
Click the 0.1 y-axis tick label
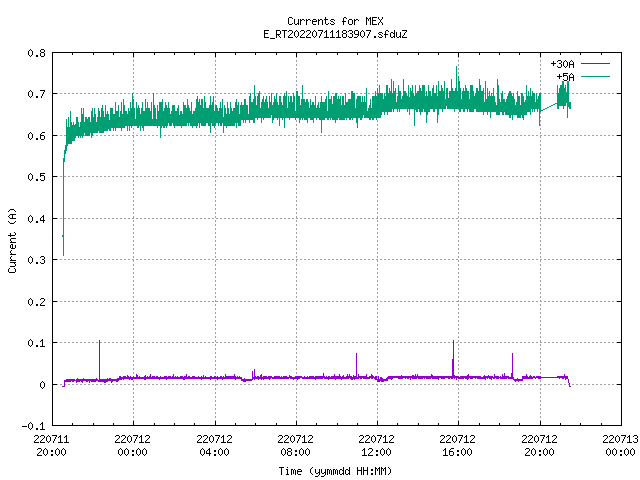tap(36, 343)
